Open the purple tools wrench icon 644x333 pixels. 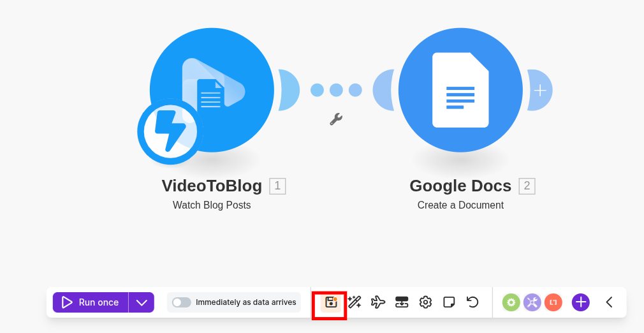(532, 302)
